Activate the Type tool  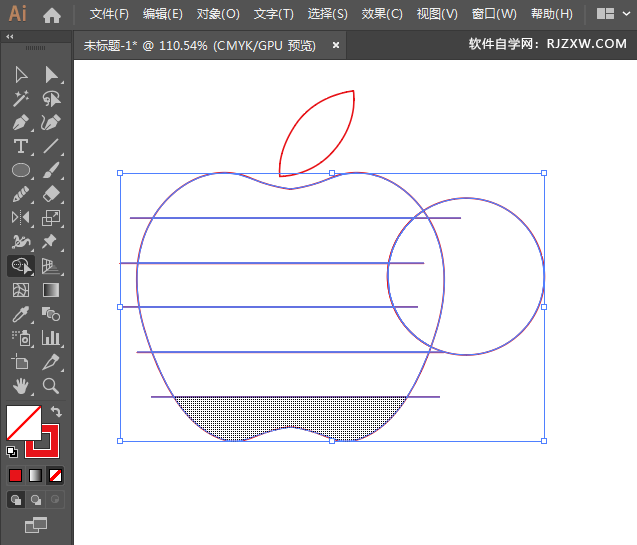21,147
